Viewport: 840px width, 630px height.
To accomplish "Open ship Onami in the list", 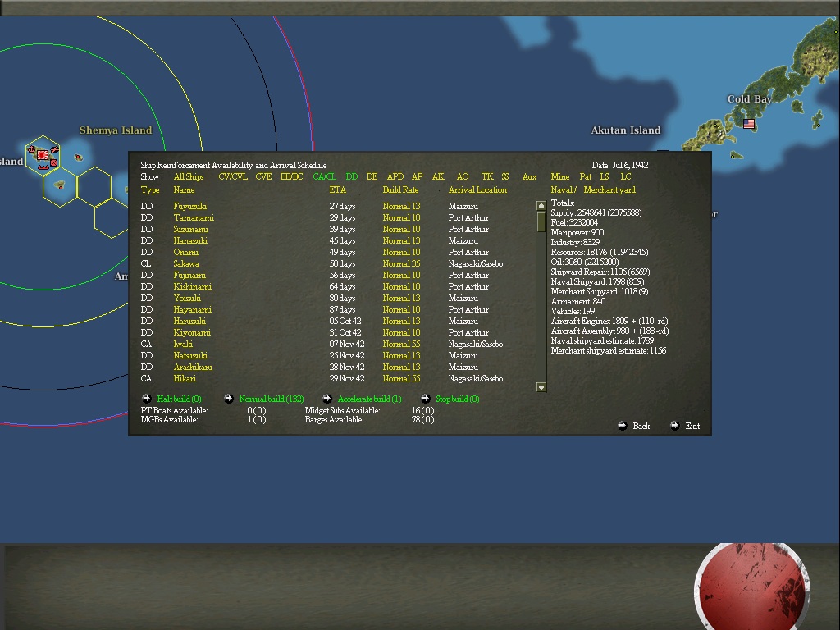I will [x=186, y=252].
